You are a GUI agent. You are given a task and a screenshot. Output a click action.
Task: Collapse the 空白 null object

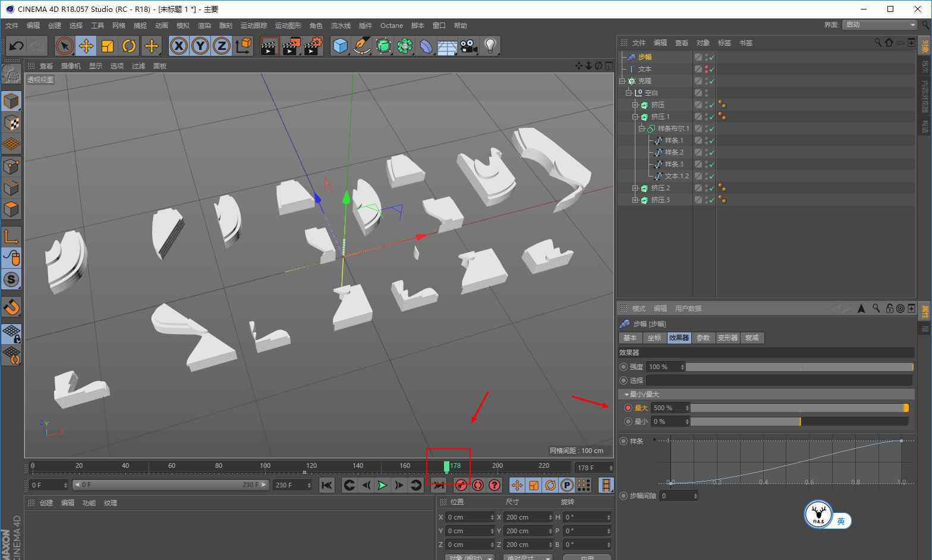[629, 93]
